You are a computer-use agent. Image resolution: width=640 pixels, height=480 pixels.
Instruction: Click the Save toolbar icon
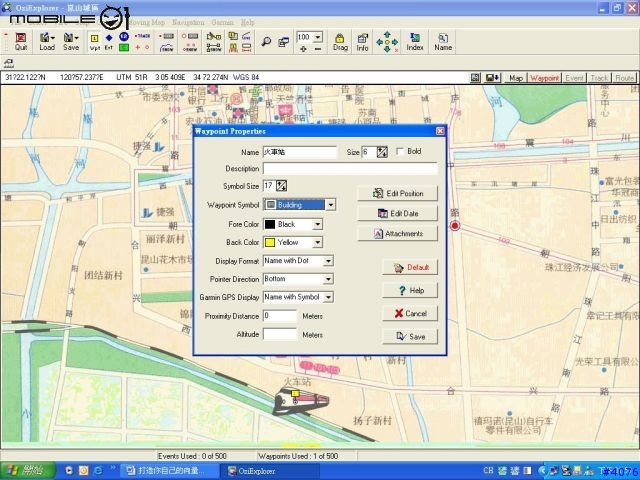tap(71, 42)
